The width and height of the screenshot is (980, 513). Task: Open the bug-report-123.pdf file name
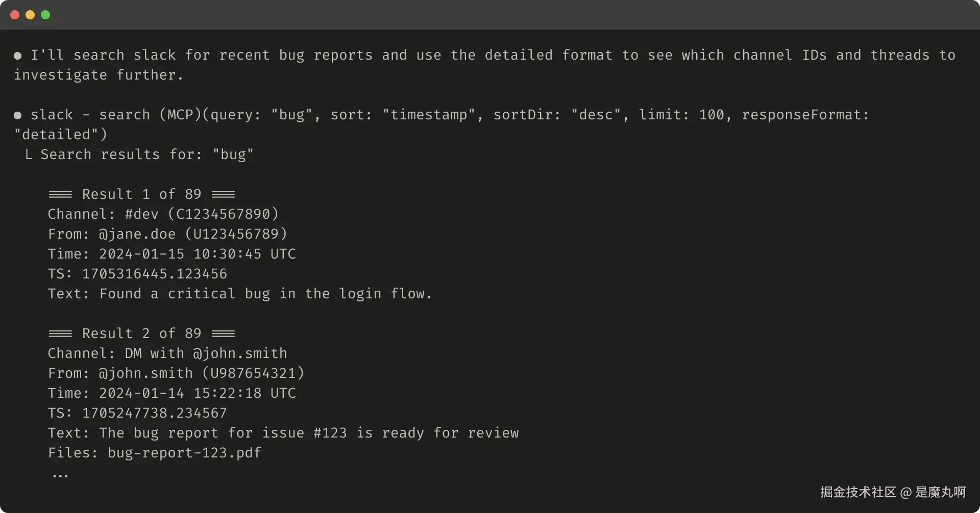(x=184, y=453)
